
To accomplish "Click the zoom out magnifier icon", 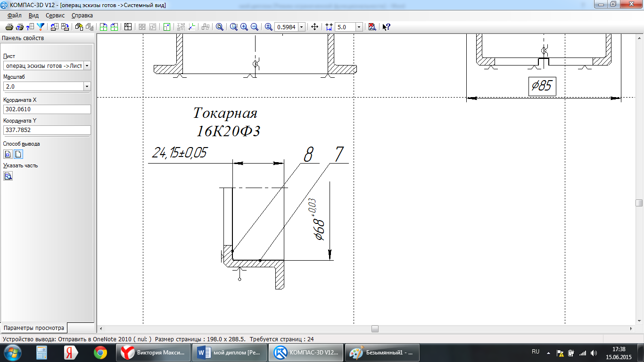I will point(255,27).
